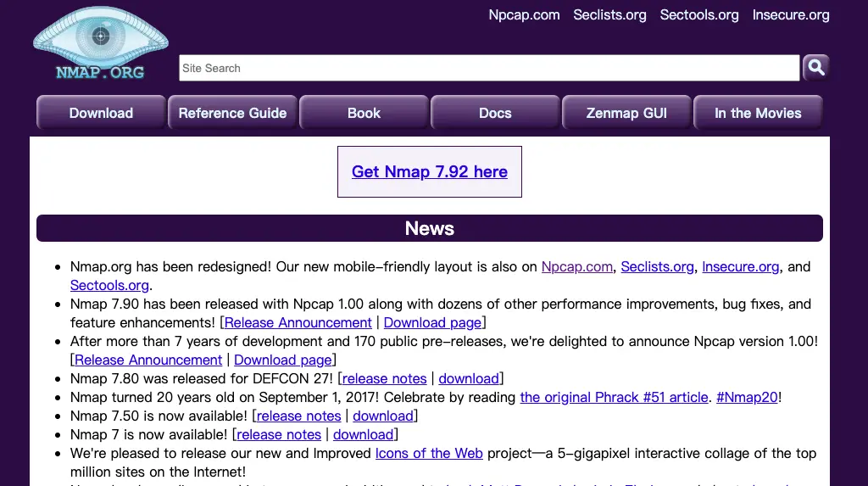Image resolution: width=868 pixels, height=486 pixels.
Task: Open Download page for Npcap 1.00
Action: [x=283, y=360]
